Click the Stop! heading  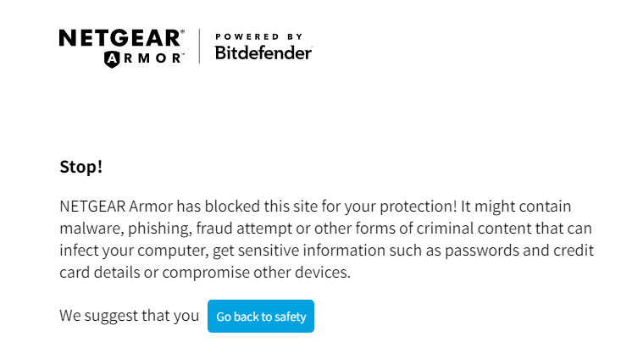click(81, 167)
